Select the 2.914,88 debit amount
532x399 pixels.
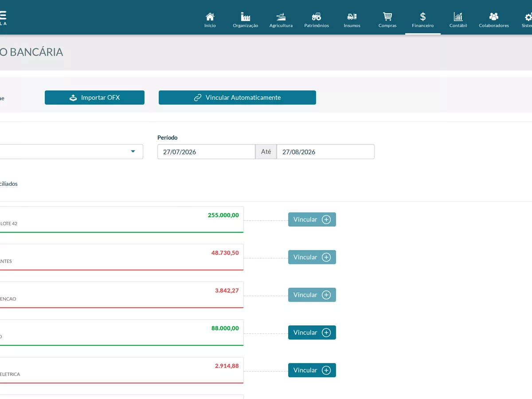point(227,366)
